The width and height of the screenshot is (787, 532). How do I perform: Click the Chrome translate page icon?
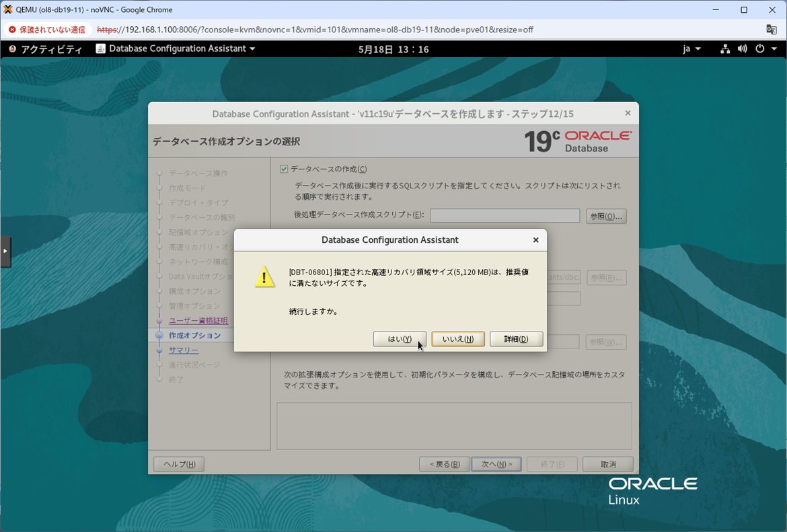pyautogui.click(x=772, y=30)
